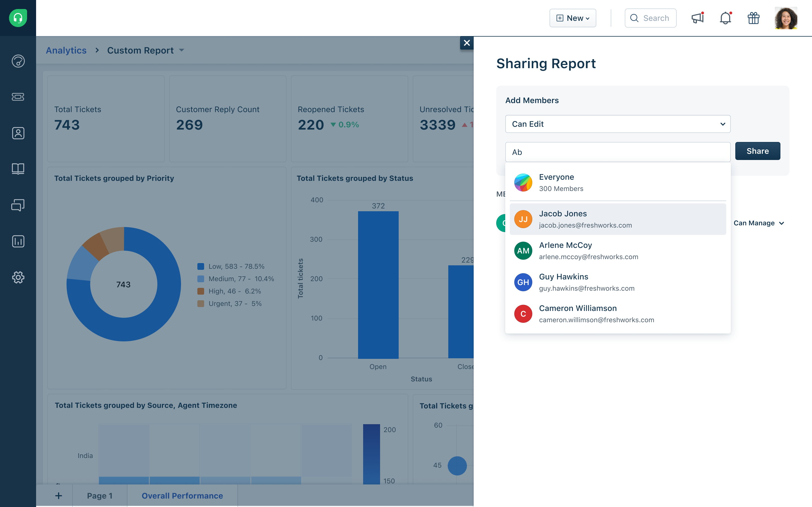Close the Sharing Report panel
812x507 pixels.
466,43
